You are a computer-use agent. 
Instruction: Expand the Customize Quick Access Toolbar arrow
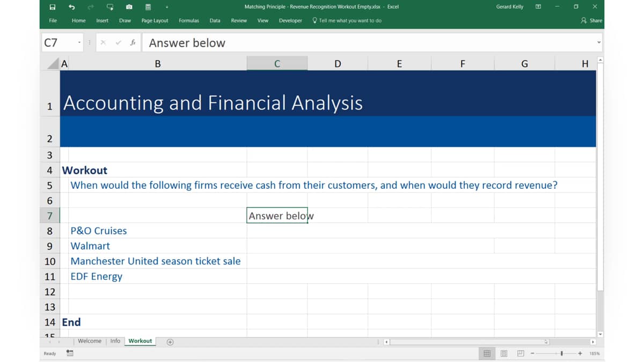pos(167,7)
